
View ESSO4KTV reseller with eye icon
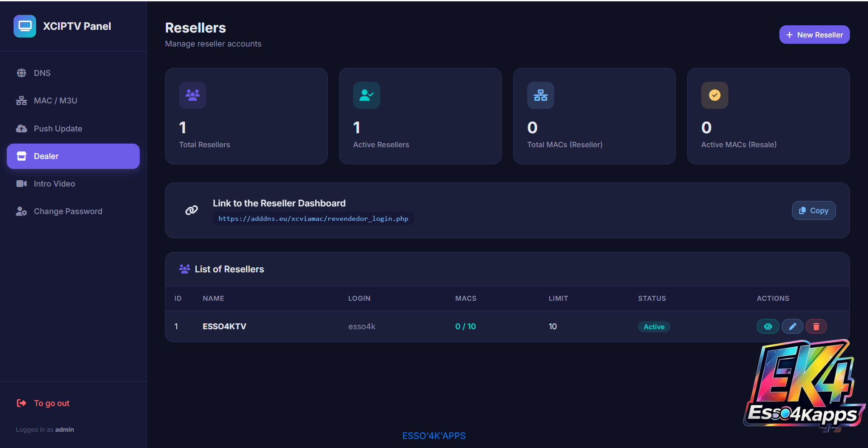click(768, 327)
